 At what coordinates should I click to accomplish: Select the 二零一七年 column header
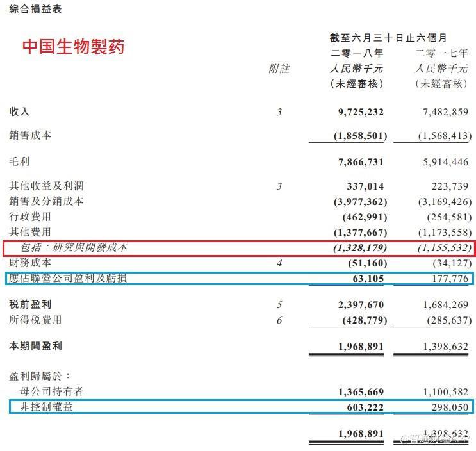tap(441, 53)
